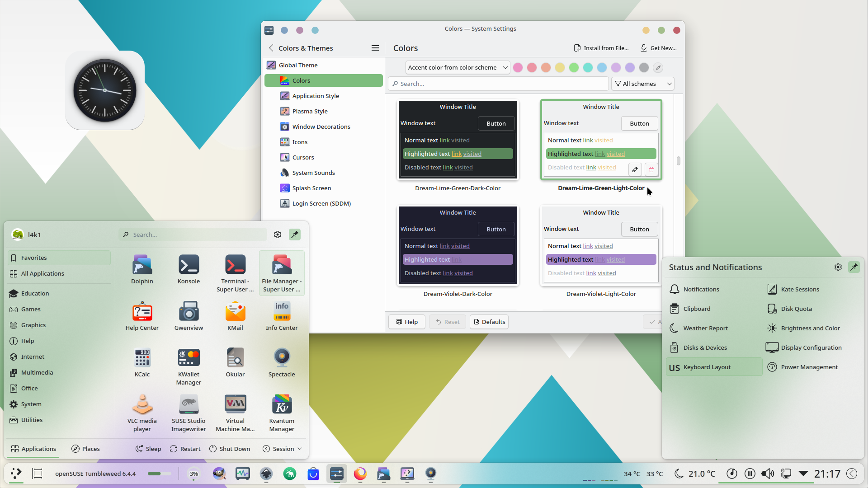The image size is (868, 488).
Task: Launch KCalc calculator
Action: point(142,363)
